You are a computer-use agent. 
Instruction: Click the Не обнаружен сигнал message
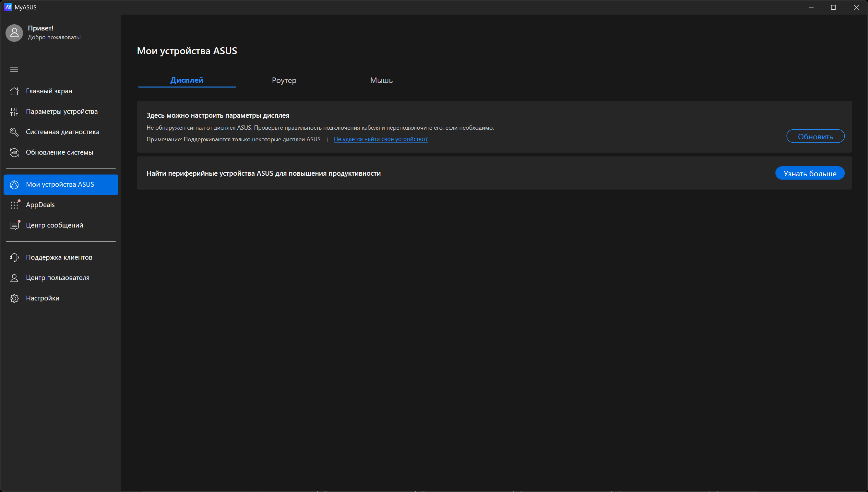pyautogui.click(x=320, y=128)
